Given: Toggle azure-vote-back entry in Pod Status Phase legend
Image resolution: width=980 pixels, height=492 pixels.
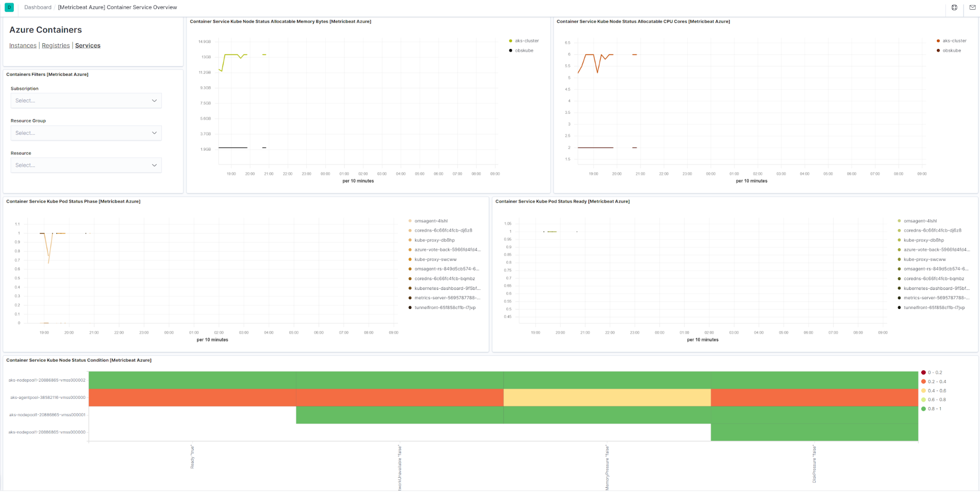Looking at the screenshot, I should pyautogui.click(x=445, y=250).
